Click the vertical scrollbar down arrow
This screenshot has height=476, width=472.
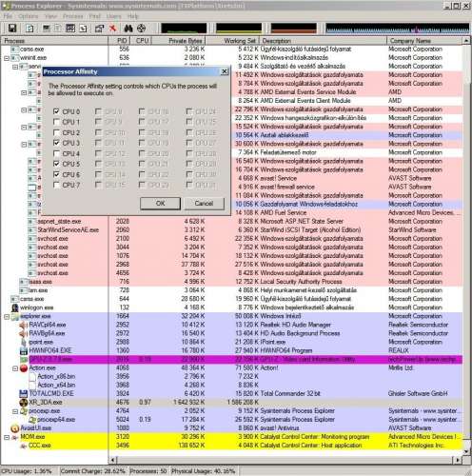pyautogui.click(x=466, y=451)
